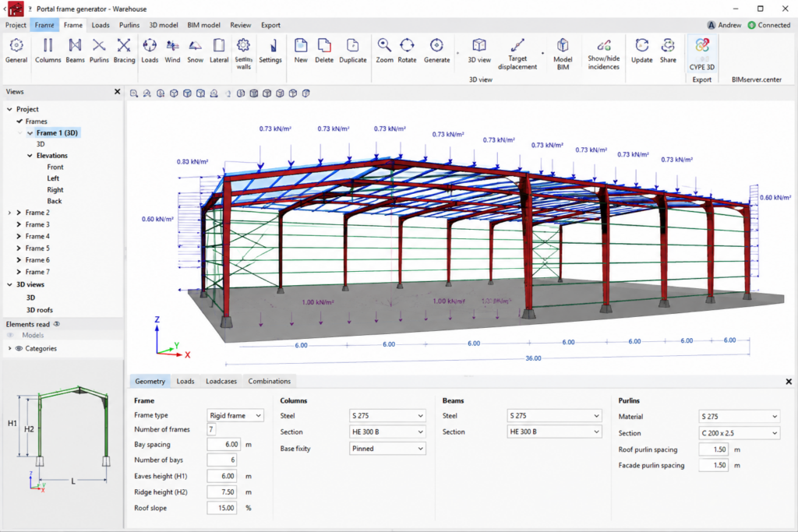
Task: Select the Beams tool in ribbon
Action: pos(76,51)
